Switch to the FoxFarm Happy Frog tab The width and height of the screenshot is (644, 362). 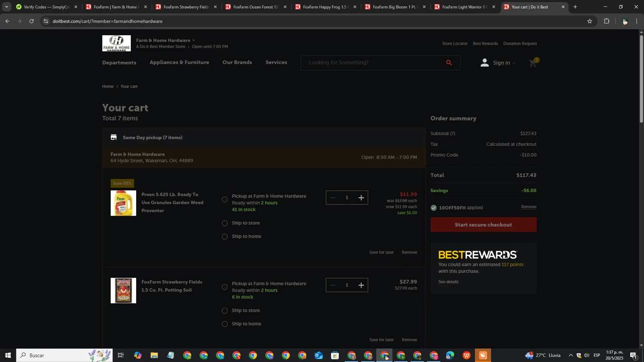tap(325, 7)
